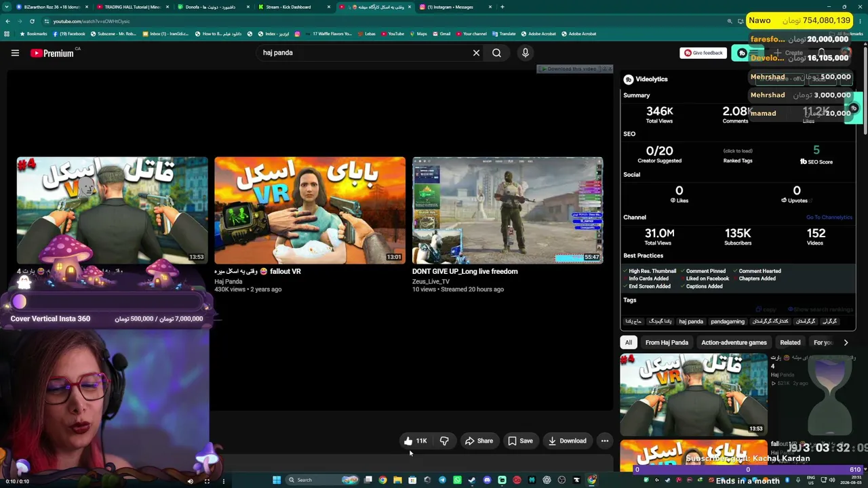Click the '135K' Subscribers value

point(738,233)
